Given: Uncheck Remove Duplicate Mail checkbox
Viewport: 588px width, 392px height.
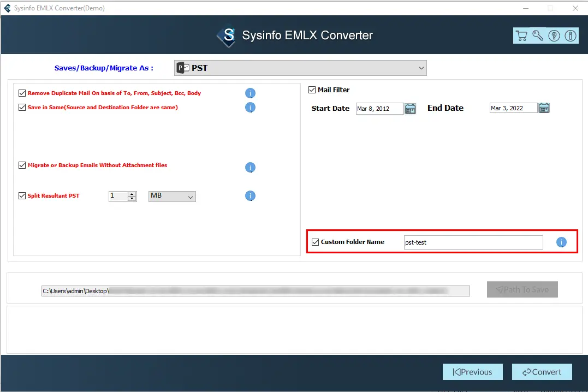Looking at the screenshot, I should (x=22, y=93).
